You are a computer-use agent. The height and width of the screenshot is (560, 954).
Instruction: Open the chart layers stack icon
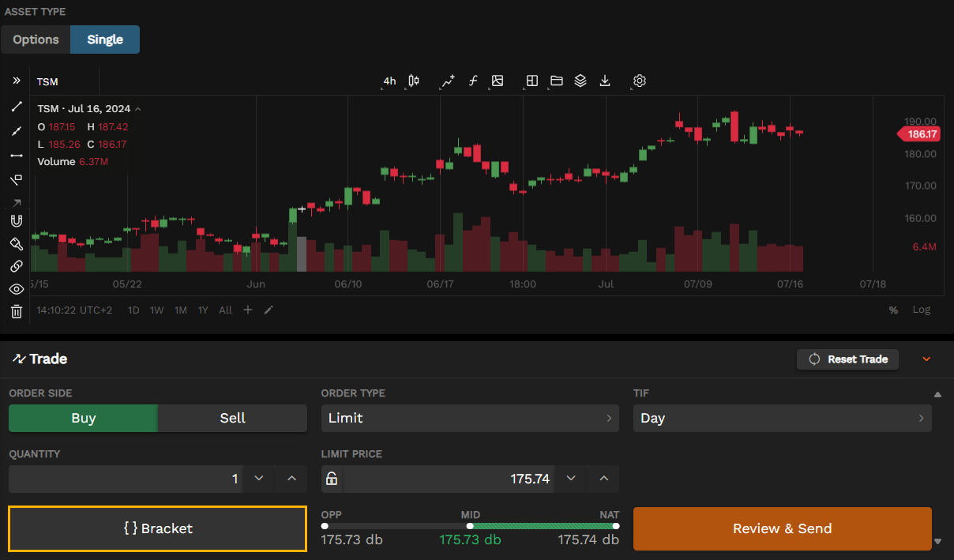click(x=580, y=81)
